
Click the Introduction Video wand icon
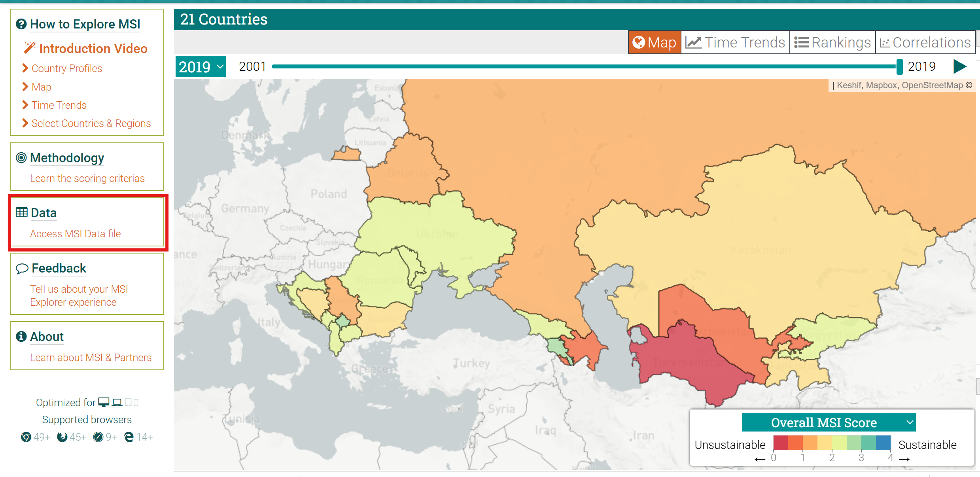(x=30, y=48)
